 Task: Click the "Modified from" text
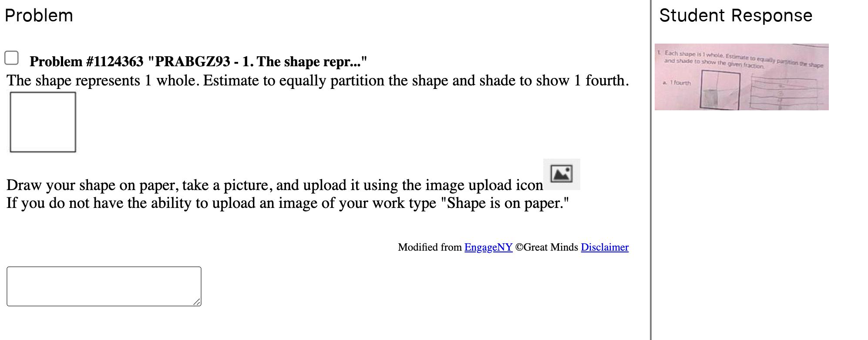pos(429,247)
